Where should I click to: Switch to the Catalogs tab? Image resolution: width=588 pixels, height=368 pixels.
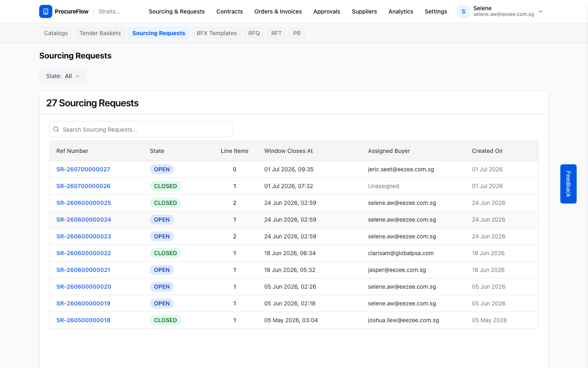coord(56,33)
